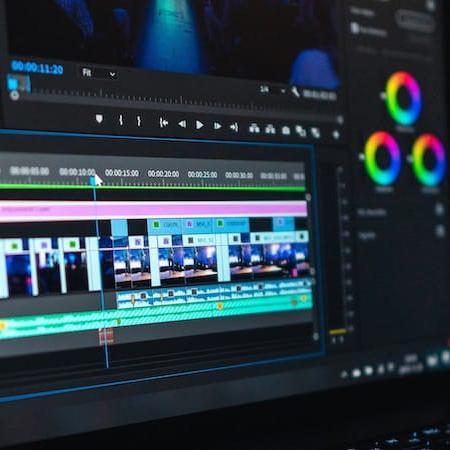Select the small red clip below audio tracks
Viewport: 450px width, 450px height.
click(106, 336)
